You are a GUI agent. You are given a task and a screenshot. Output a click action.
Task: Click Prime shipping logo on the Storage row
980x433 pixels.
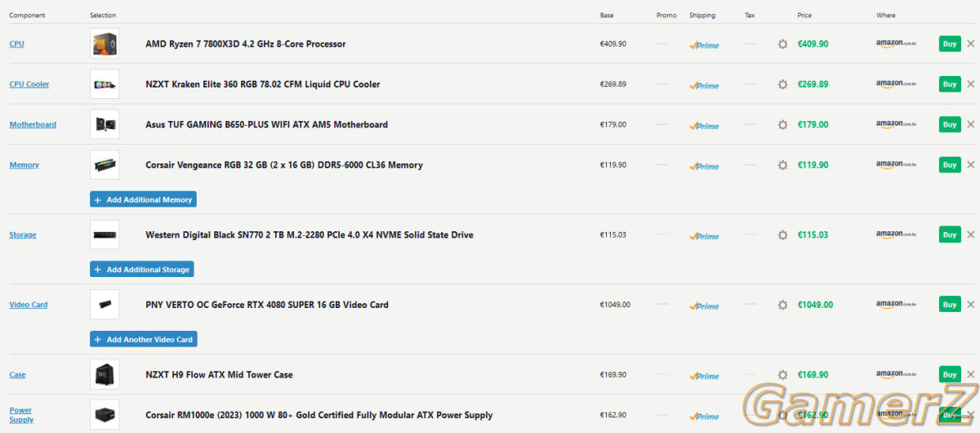704,236
